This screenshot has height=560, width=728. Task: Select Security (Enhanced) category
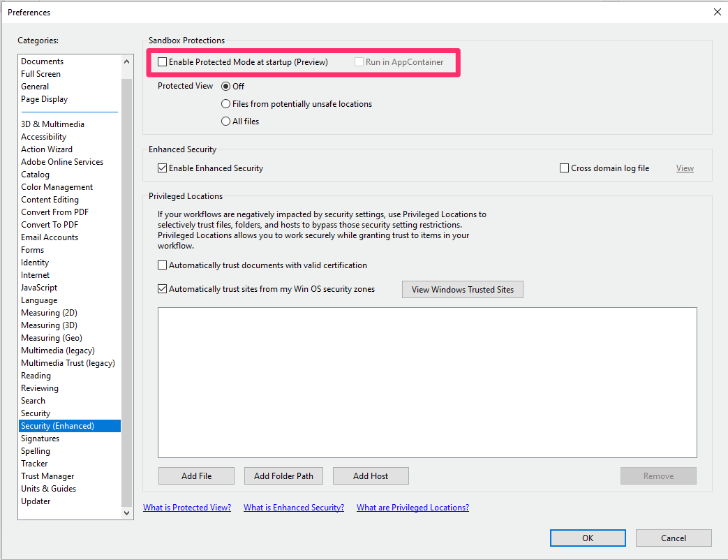click(70, 426)
